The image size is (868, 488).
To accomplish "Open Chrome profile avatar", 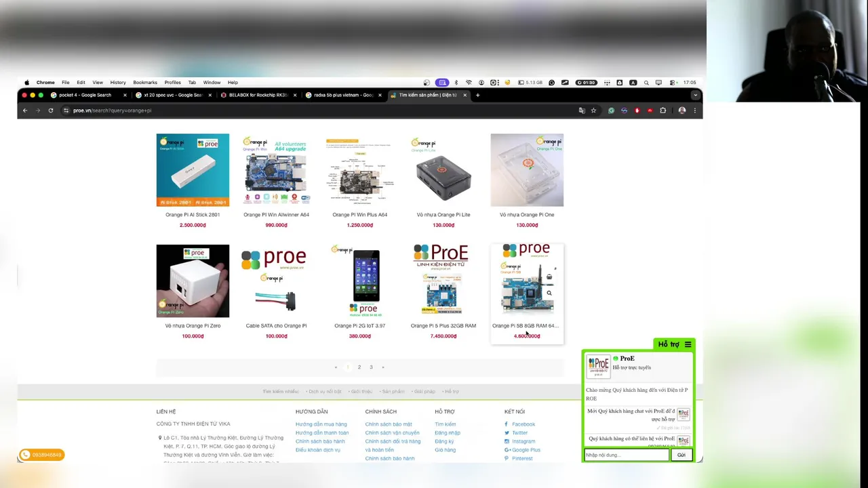I will tap(682, 110).
